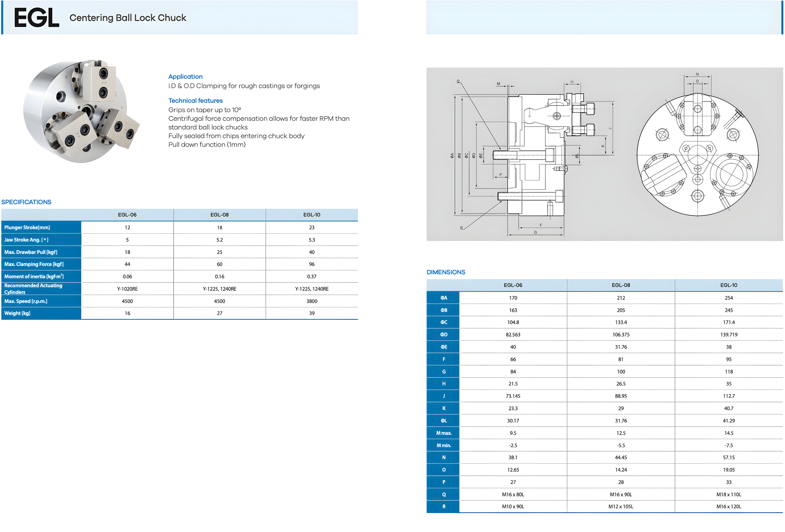This screenshot has width=785, height=532.
Task: Click the M16 x 80L value cell
Action: [x=513, y=495]
